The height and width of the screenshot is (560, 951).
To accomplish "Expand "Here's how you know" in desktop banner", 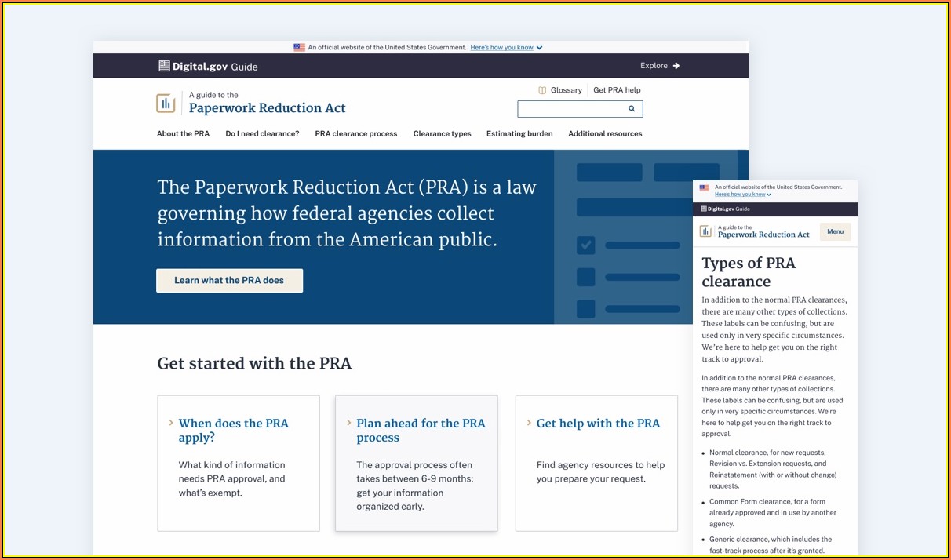I will click(506, 48).
